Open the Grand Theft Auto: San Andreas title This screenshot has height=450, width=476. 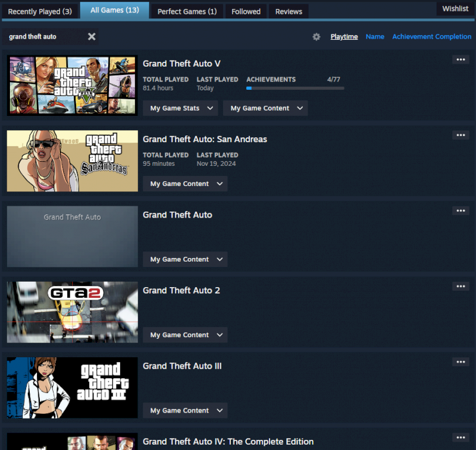pos(205,139)
